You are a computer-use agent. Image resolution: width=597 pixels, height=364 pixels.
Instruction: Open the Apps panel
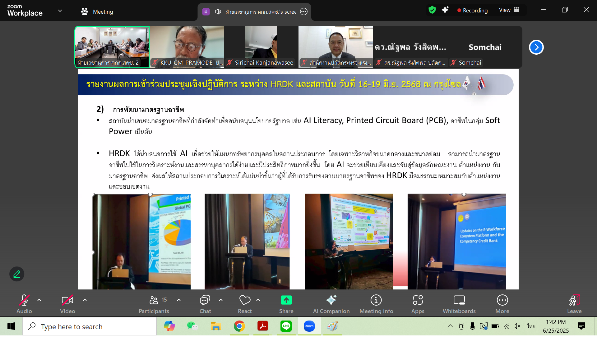(x=418, y=300)
